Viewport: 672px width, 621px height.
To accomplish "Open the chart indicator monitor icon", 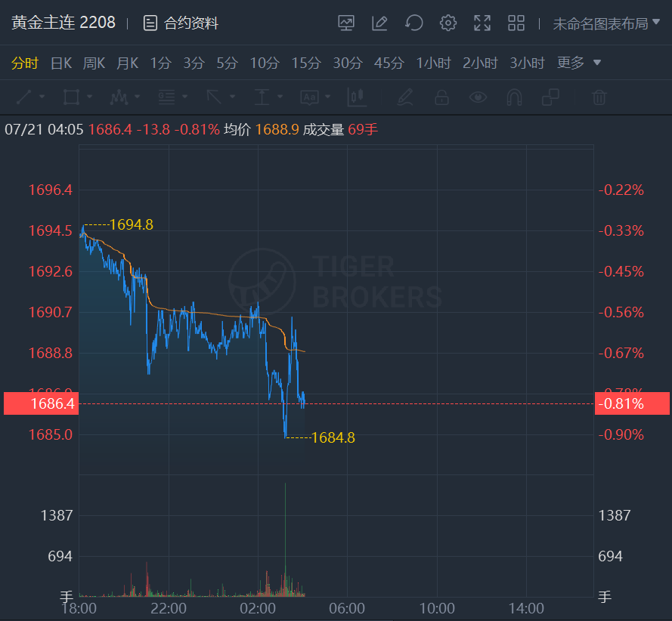I will pyautogui.click(x=346, y=23).
